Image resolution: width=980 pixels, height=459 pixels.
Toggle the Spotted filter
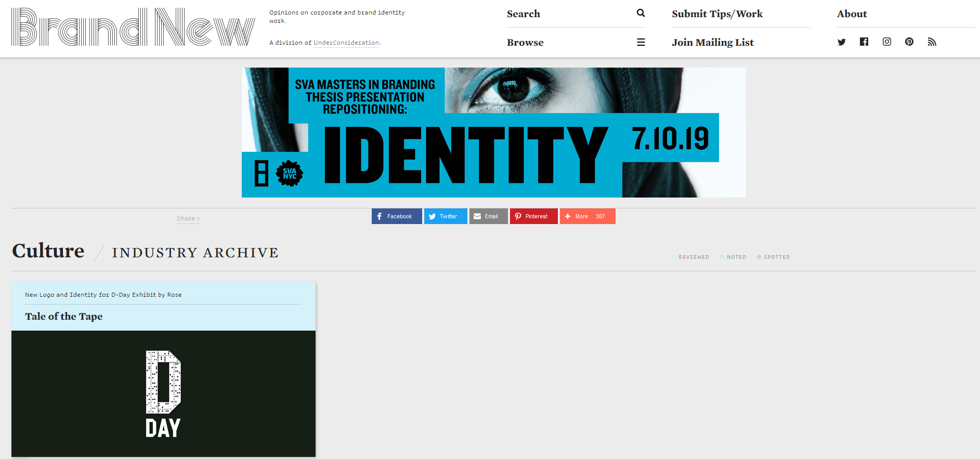click(x=774, y=257)
